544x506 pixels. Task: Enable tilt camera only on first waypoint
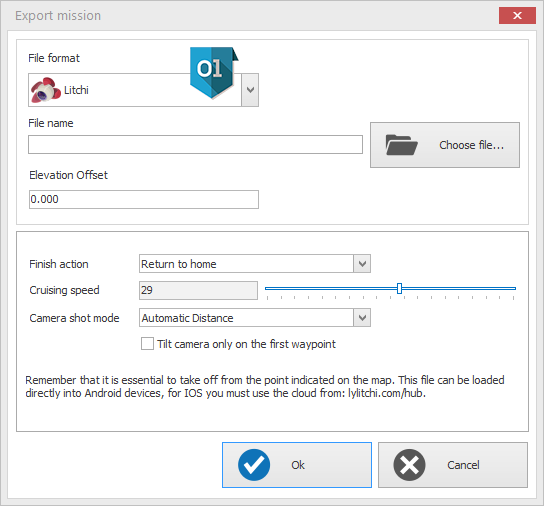click(147, 344)
